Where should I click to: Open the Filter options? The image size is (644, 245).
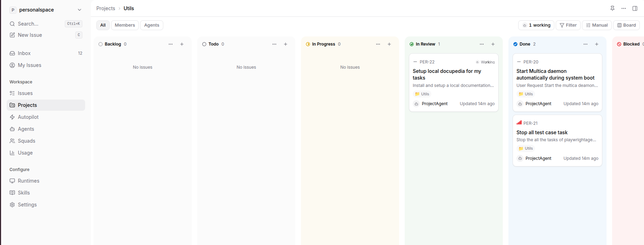tap(568, 25)
